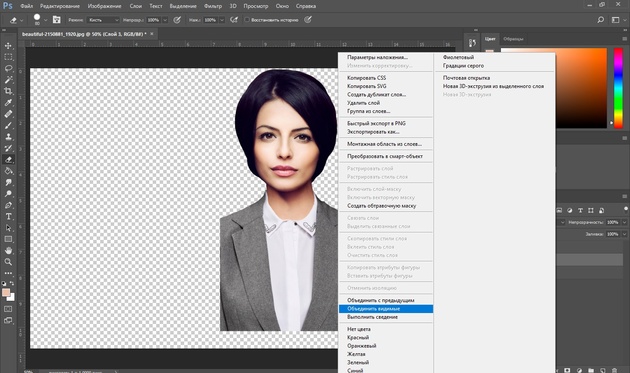Enable the Восстановить историю checkbox

[x=247, y=20]
